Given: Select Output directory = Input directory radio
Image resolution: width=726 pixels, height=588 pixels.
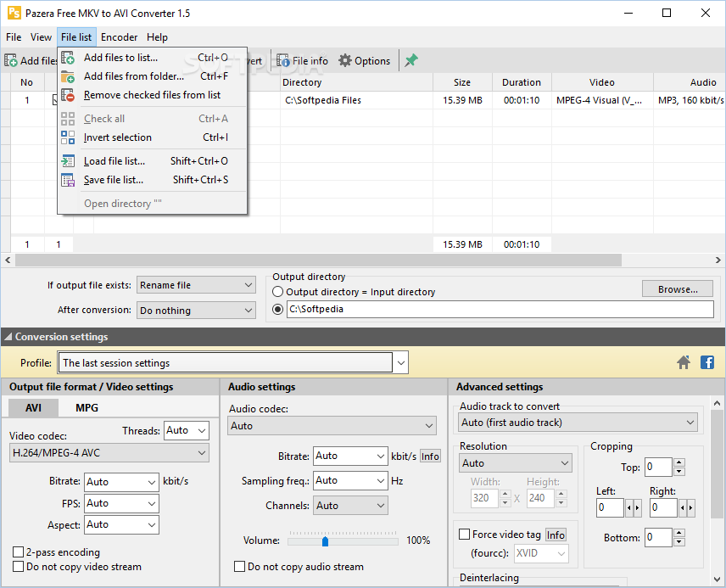Looking at the screenshot, I should pyautogui.click(x=278, y=292).
